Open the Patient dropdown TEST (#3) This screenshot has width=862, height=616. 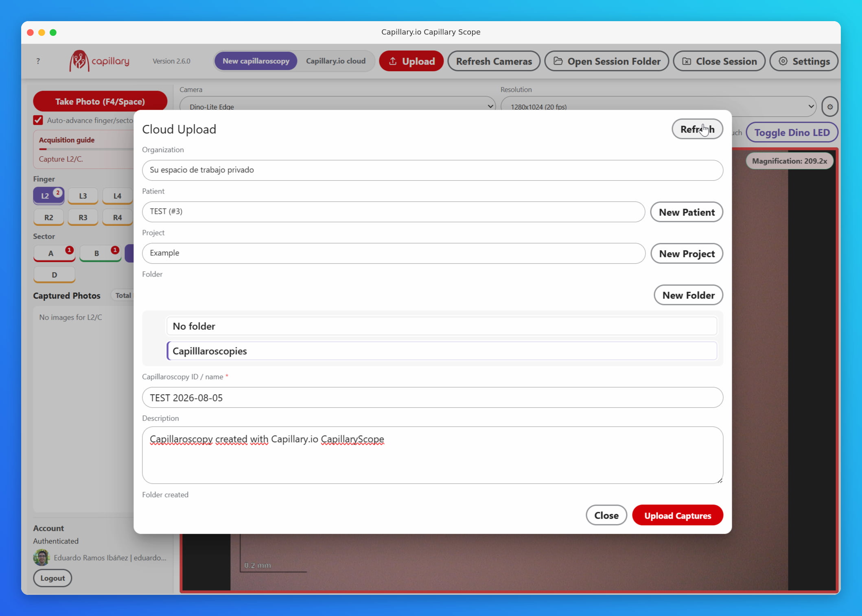(x=393, y=212)
